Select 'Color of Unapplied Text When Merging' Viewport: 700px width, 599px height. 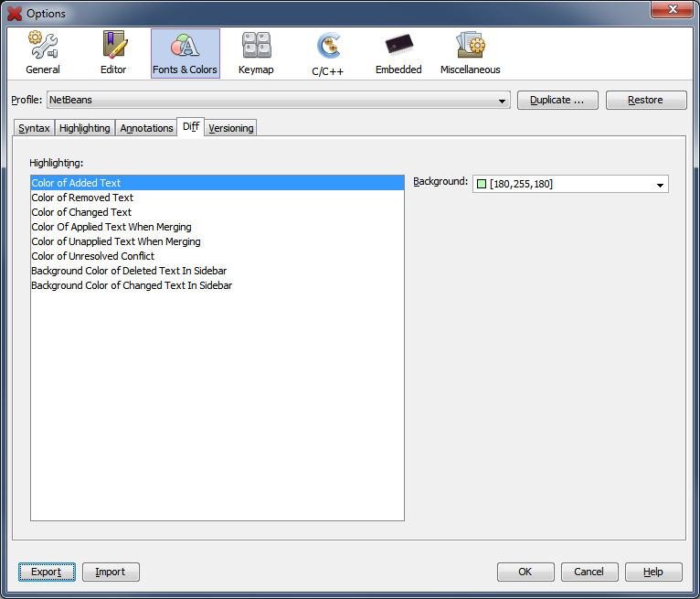click(x=217, y=241)
